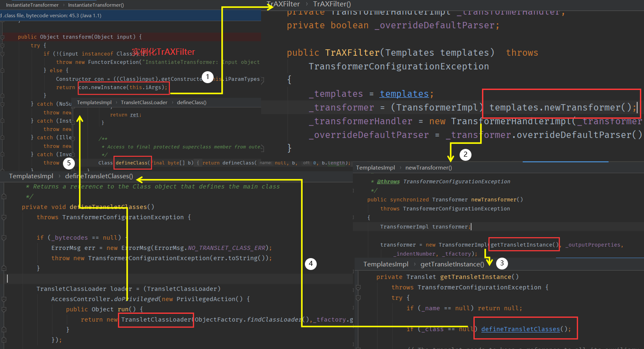The height and width of the screenshot is (349, 644).
Task: Click the InstantiateTransformer class breadcrumb
Action: [32, 5]
